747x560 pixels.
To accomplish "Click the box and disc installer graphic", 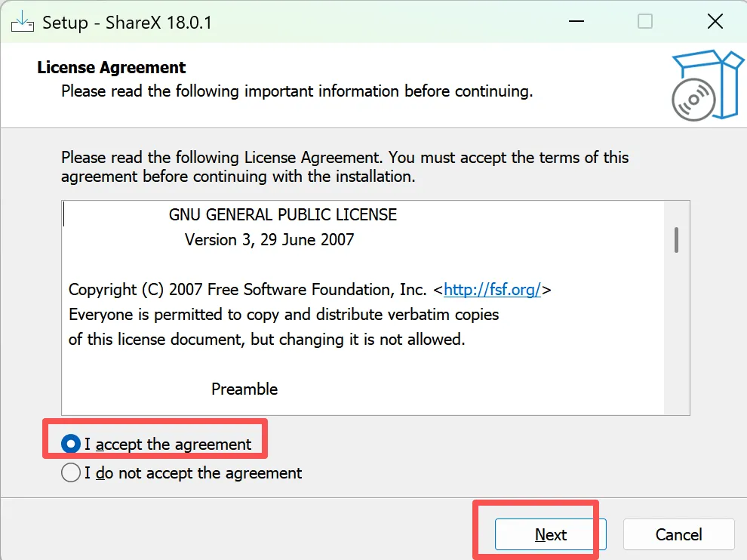I will [708, 85].
